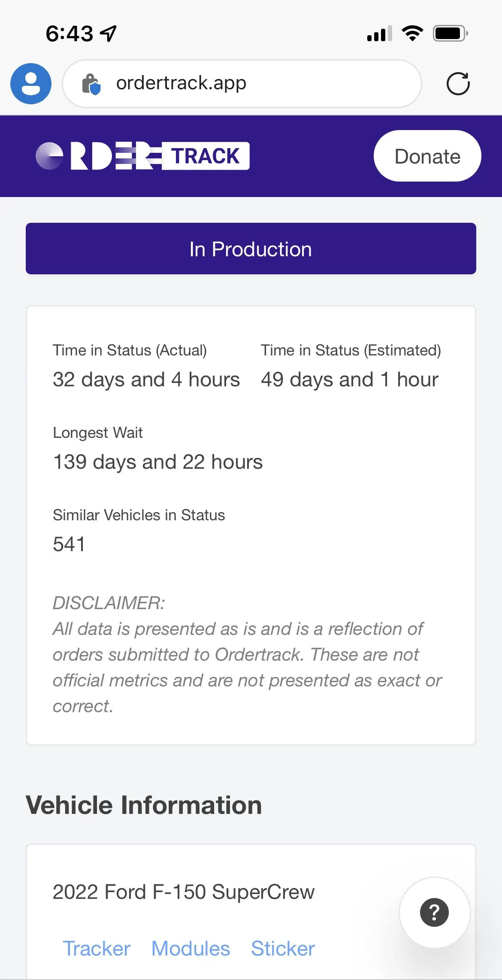Viewport: 502px width, 980px height.
Task: Switch to the Modules tab
Action: tap(191, 948)
